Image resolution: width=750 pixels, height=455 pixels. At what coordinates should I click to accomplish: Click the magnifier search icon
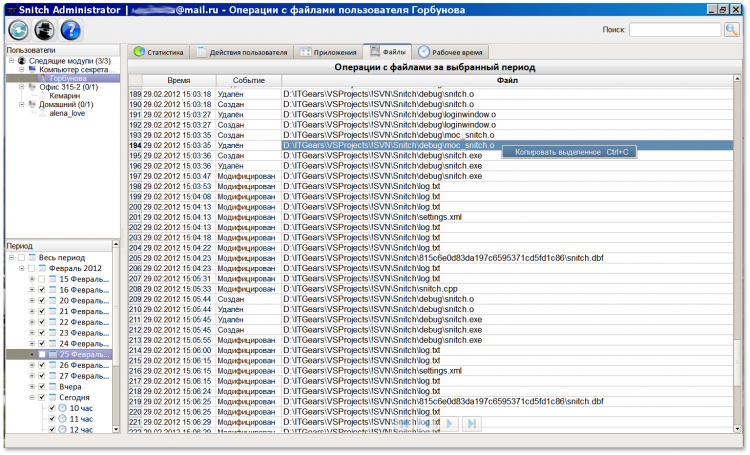point(732,30)
